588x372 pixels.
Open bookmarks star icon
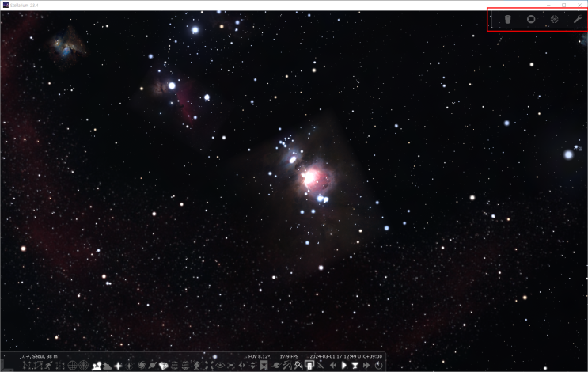click(x=264, y=366)
